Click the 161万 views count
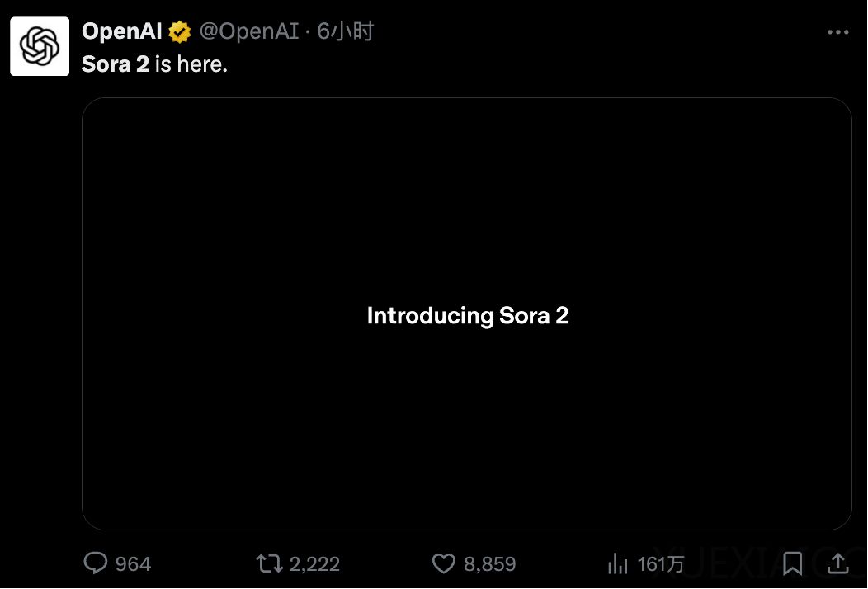This screenshot has width=868, height=589. coord(661,564)
